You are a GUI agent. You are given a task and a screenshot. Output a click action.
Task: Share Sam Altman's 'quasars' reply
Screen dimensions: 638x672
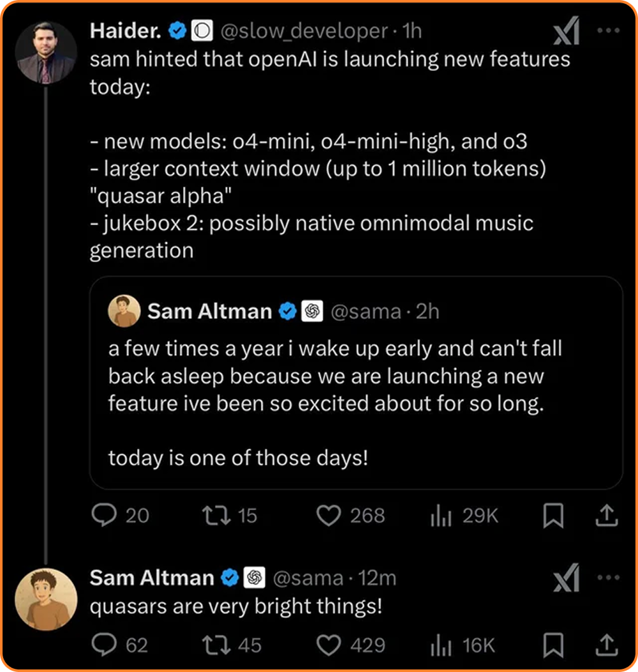(607, 646)
